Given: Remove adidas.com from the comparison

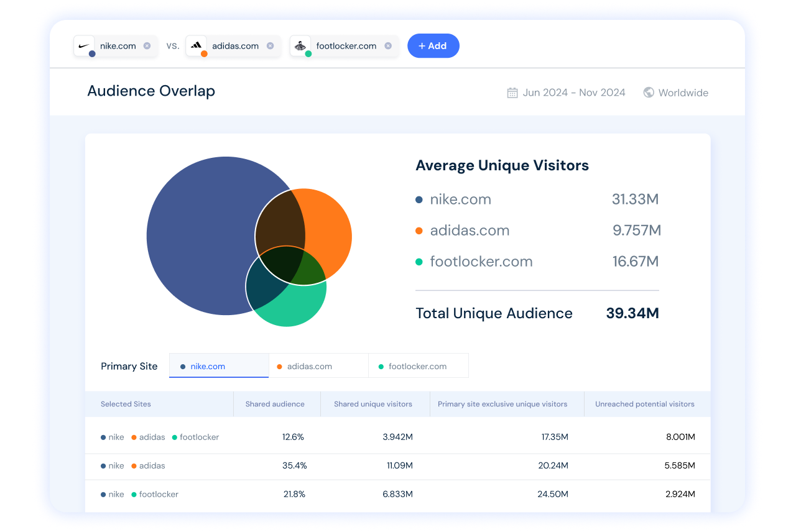Looking at the screenshot, I should click(270, 46).
